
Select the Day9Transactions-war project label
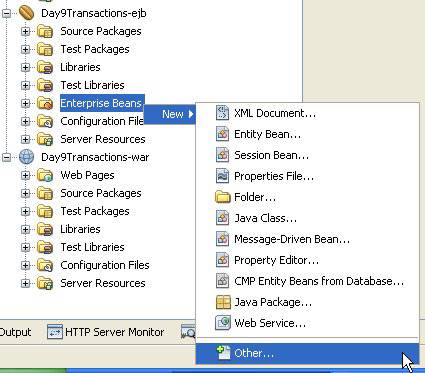95,157
